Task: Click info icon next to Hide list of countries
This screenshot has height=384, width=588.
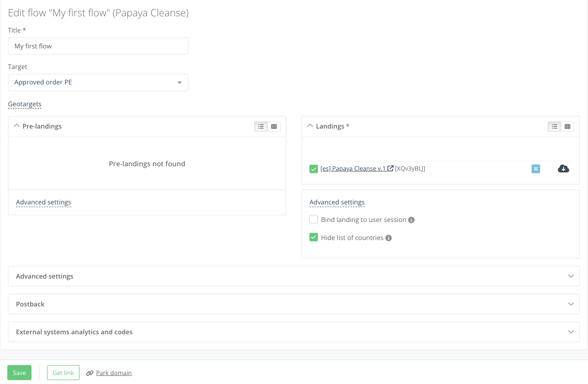Action: 389,238
